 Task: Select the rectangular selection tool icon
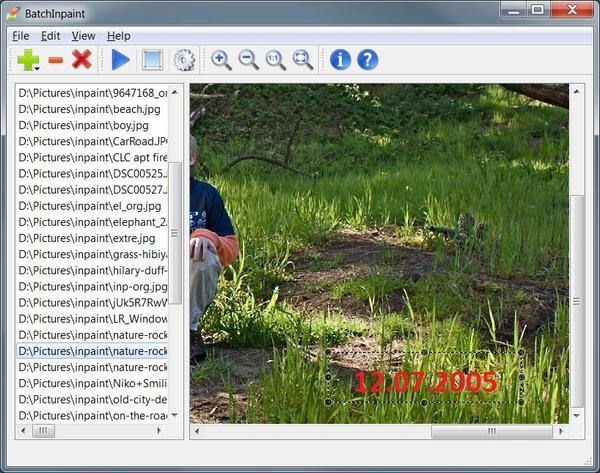(152, 60)
